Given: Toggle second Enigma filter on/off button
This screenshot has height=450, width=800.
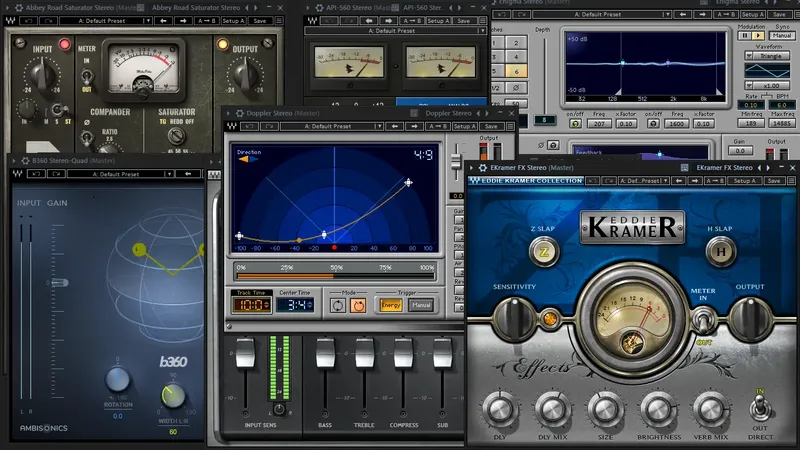Looking at the screenshot, I should tap(653, 123).
